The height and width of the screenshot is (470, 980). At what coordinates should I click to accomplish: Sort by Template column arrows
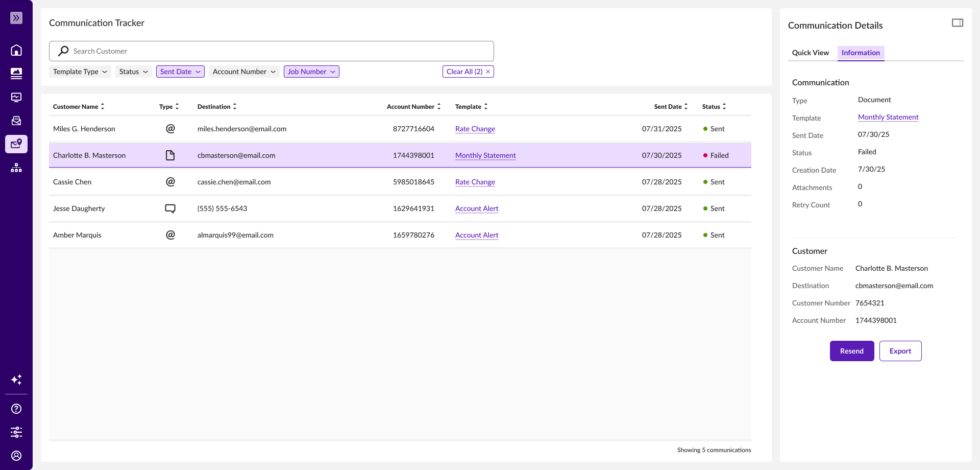pos(486,106)
